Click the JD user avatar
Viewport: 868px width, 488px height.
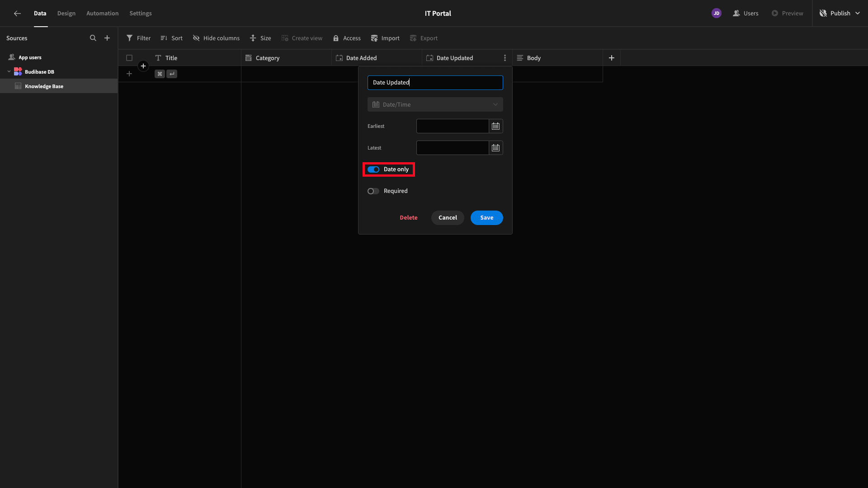pyautogui.click(x=717, y=13)
